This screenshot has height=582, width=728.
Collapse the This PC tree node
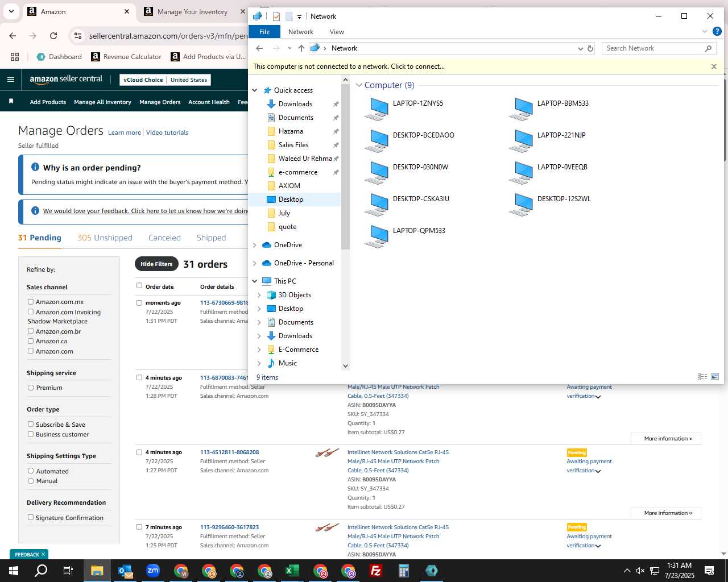click(x=255, y=281)
